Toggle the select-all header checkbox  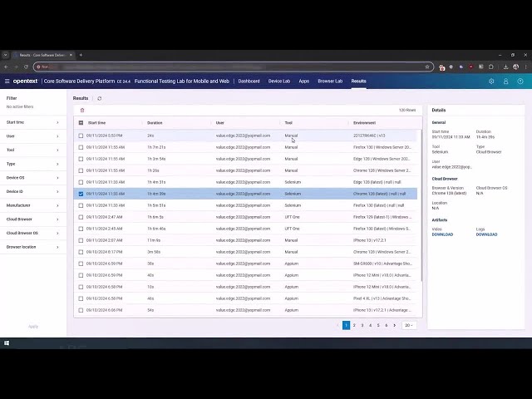(x=81, y=123)
